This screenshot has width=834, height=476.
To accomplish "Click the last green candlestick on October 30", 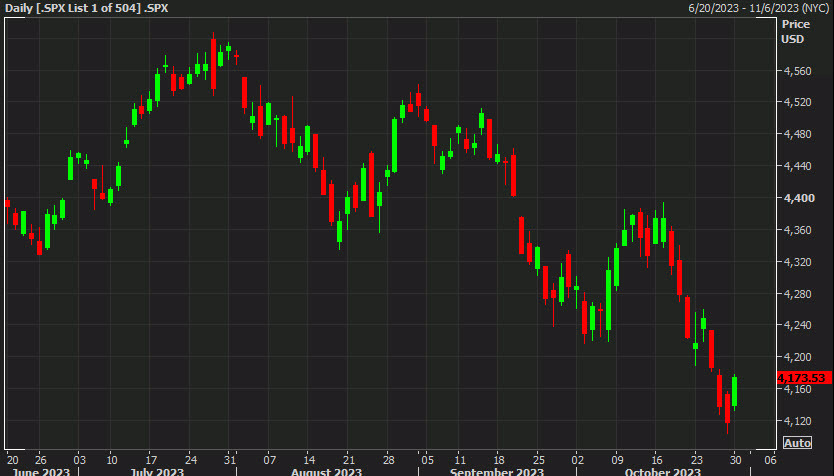I will [735, 392].
